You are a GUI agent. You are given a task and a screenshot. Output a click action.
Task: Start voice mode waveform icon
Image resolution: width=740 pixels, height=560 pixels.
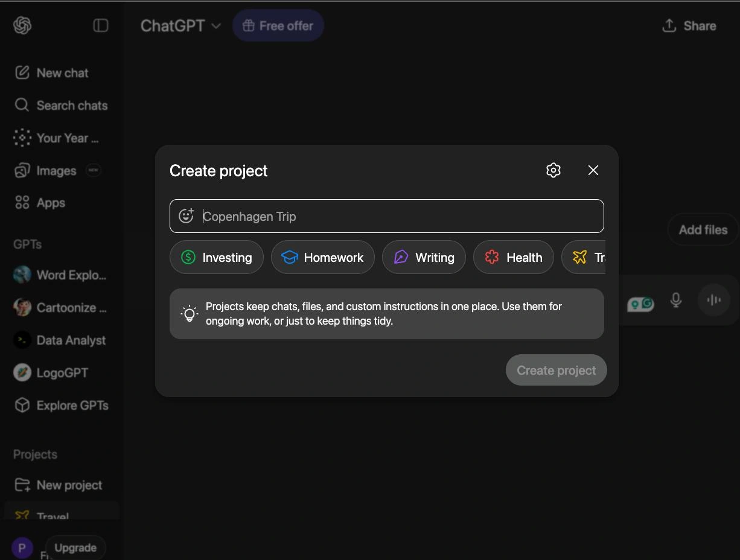[714, 300]
